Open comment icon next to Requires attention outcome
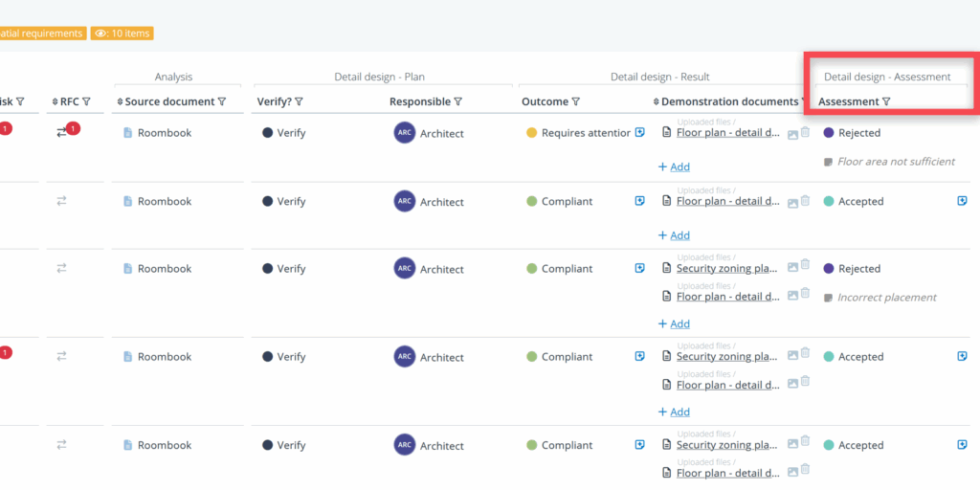The width and height of the screenshot is (980, 490). [x=639, y=133]
